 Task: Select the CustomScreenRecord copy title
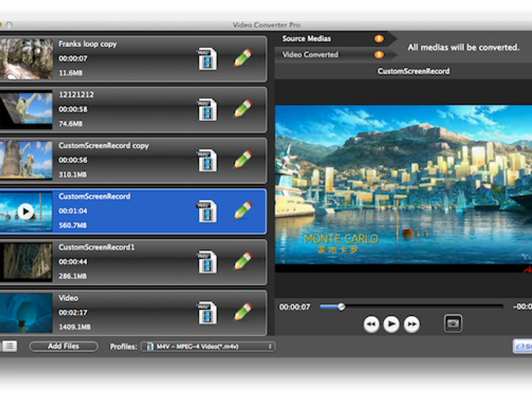pos(103,146)
